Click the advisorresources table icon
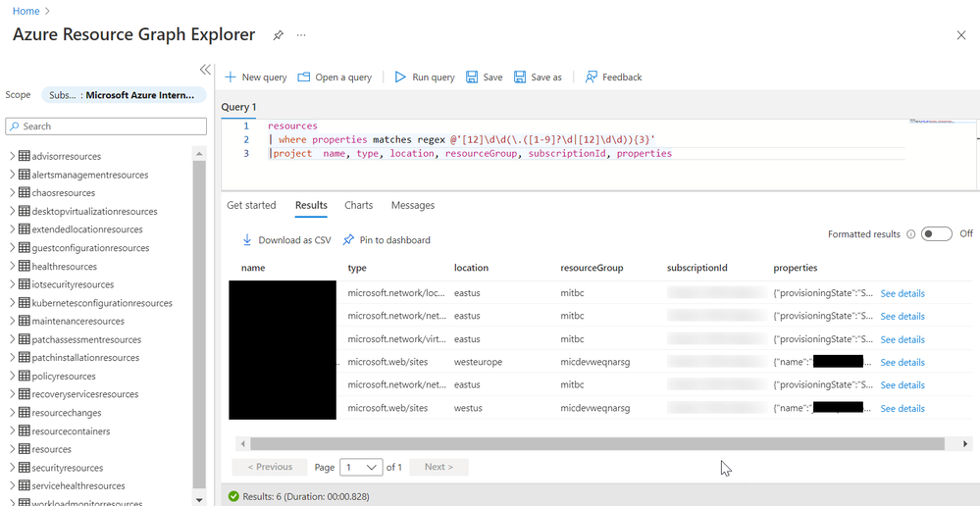 (25, 156)
